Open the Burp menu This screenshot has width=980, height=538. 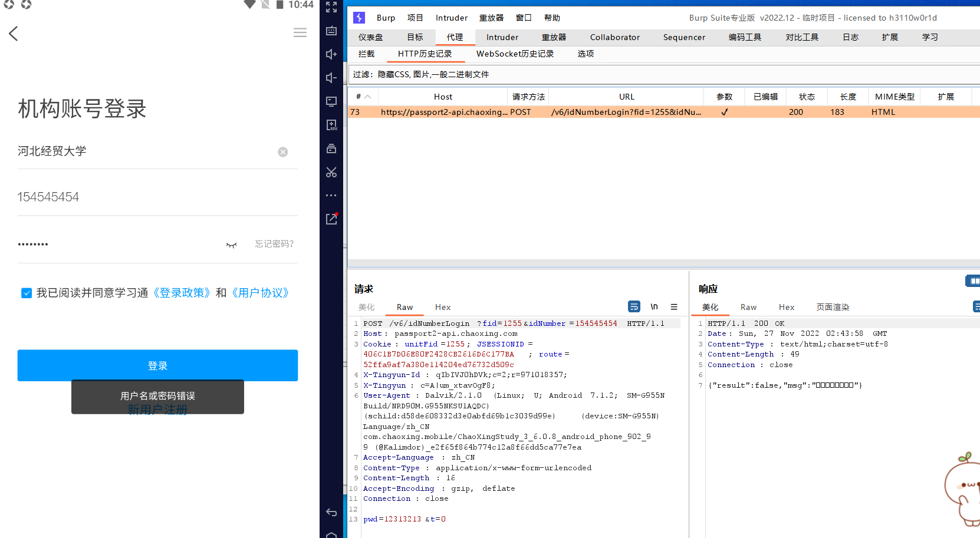click(x=386, y=18)
